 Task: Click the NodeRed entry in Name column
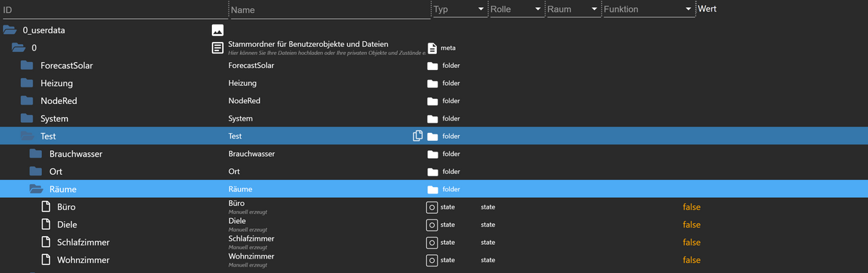tap(244, 100)
